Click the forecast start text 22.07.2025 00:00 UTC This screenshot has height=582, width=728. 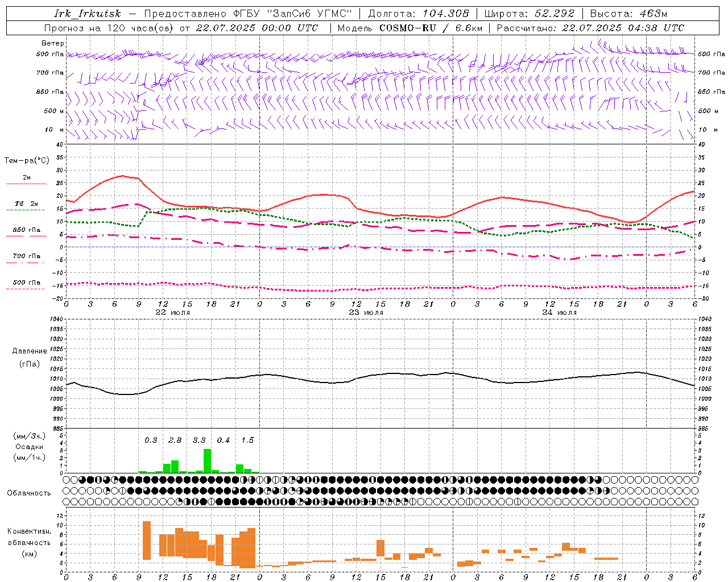coord(257,28)
